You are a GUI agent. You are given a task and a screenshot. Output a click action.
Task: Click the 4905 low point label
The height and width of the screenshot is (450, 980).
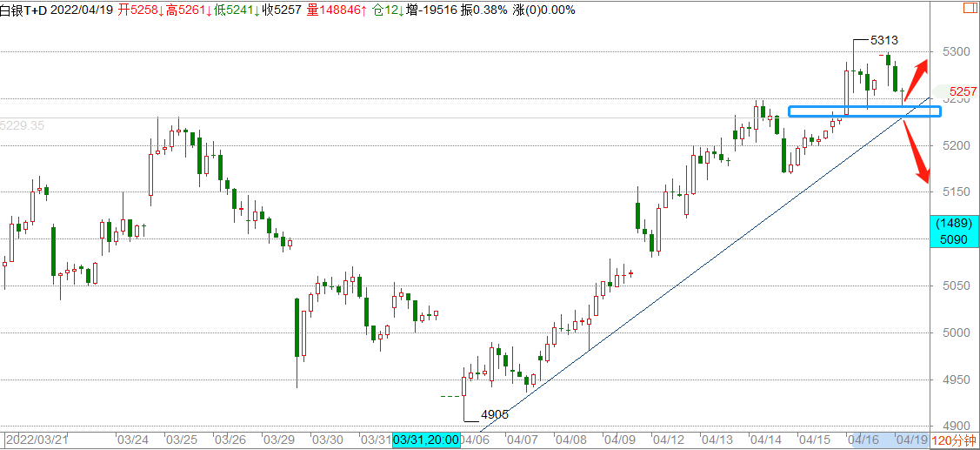(495, 414)
